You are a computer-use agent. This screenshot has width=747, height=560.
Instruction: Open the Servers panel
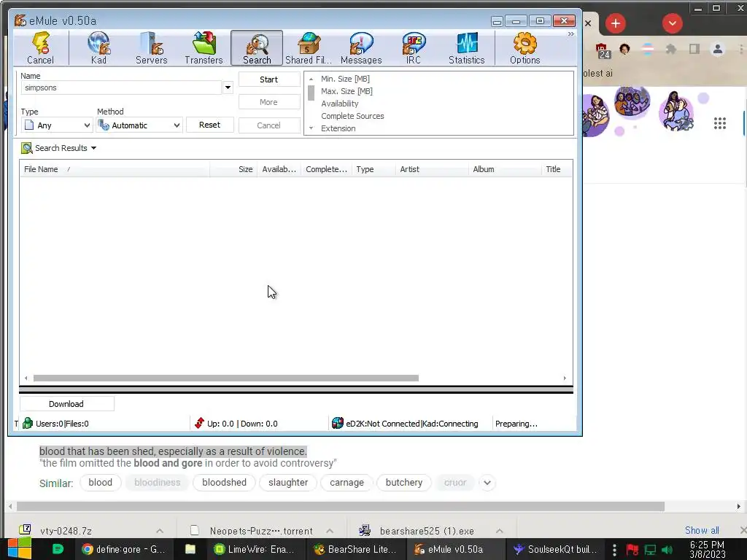(x=152, y=47)
